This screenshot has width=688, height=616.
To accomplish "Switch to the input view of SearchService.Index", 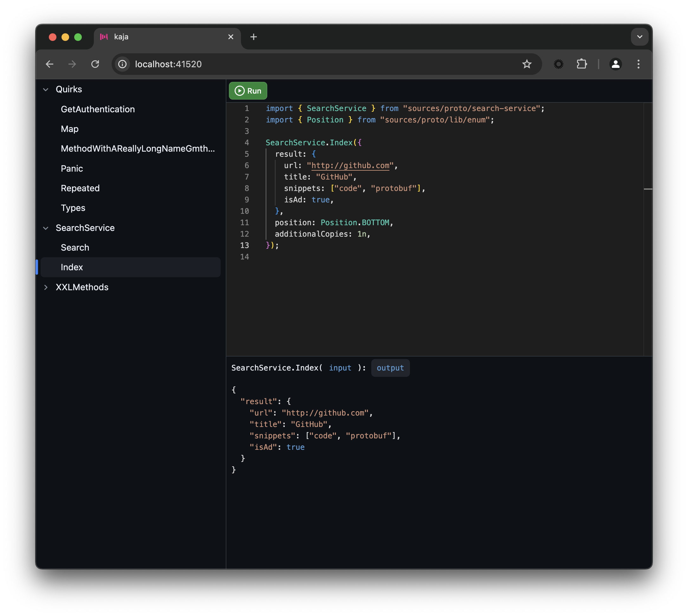I will [340, 368].
